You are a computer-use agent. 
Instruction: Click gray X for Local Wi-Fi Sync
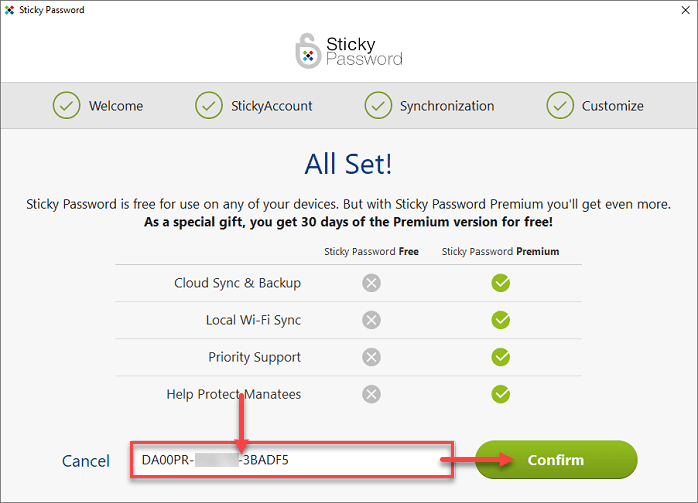click(371, 320)
